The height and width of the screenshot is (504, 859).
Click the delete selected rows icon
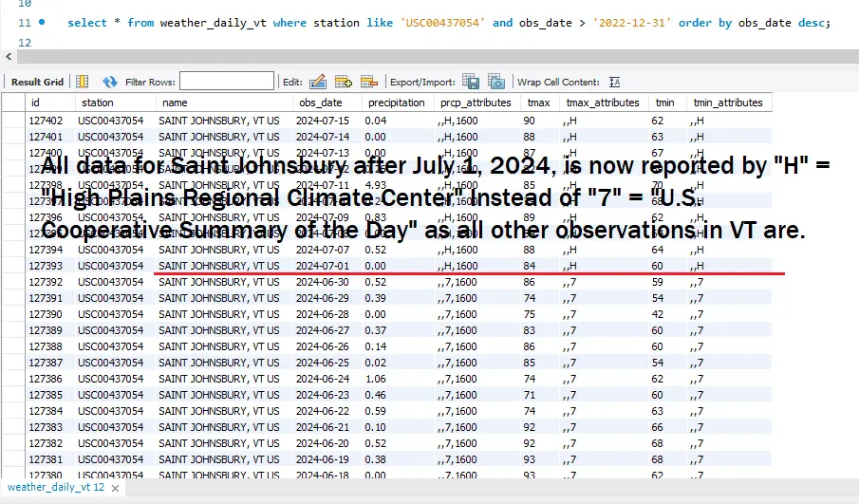[x=367, y=83]
